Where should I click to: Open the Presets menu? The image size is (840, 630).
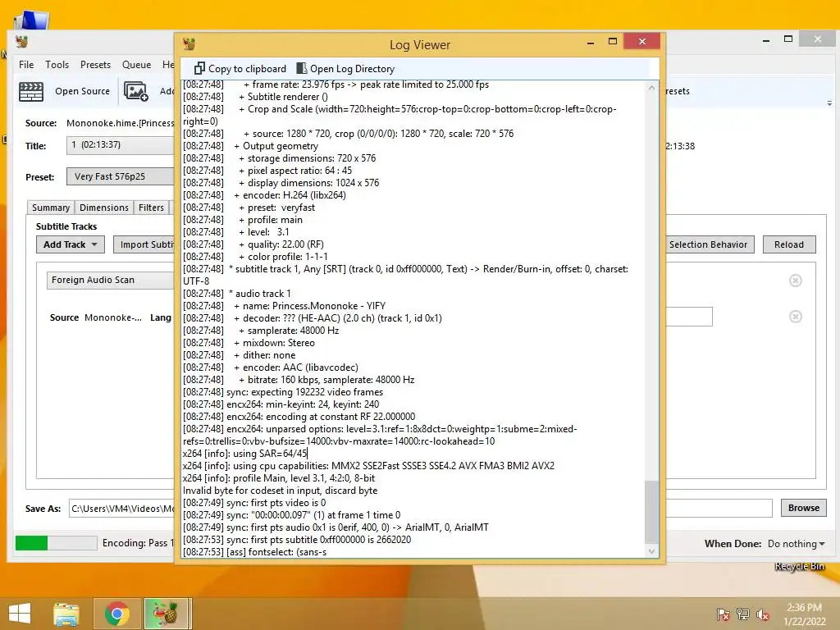click(x=95, y=64)
